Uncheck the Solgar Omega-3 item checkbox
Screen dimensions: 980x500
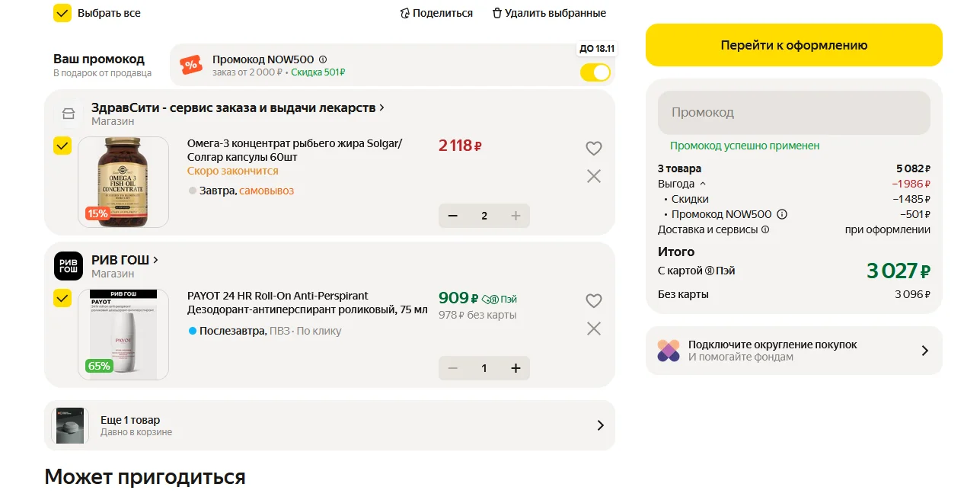62,146
